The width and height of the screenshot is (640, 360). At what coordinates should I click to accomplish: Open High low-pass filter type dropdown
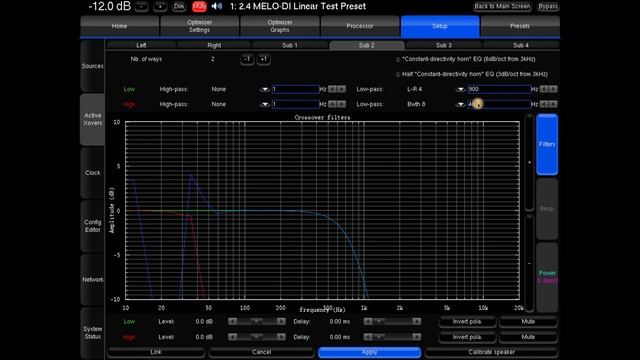460,104
